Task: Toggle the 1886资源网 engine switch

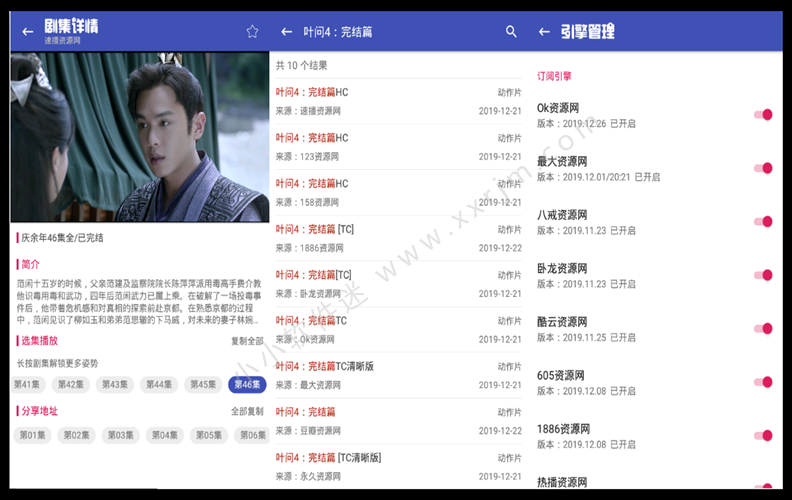Action: [763, 436]
